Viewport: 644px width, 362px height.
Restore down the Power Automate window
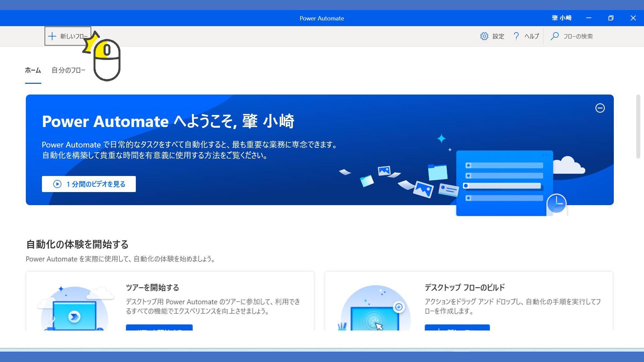[611, 18]
